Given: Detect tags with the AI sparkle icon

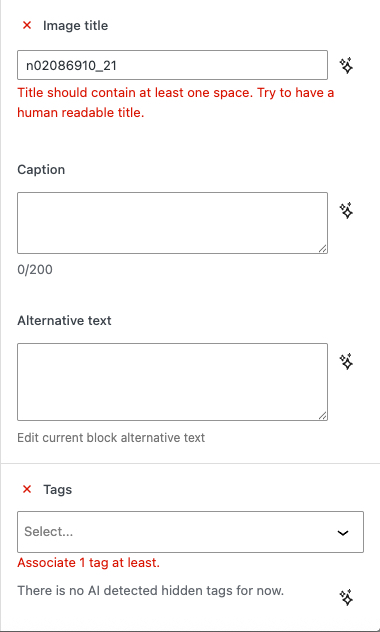Looking at the screenshot, I should coord(346,597).
